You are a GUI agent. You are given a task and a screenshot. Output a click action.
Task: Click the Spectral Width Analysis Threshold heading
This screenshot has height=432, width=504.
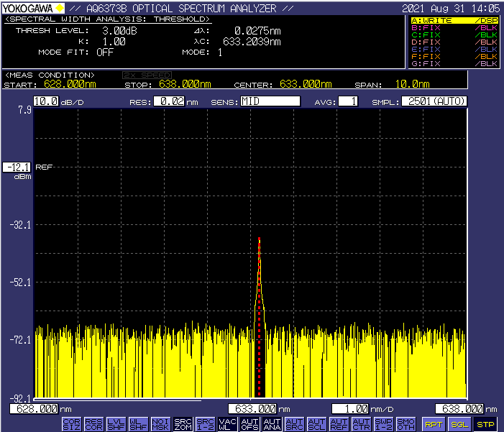click(x=108, y=19)
